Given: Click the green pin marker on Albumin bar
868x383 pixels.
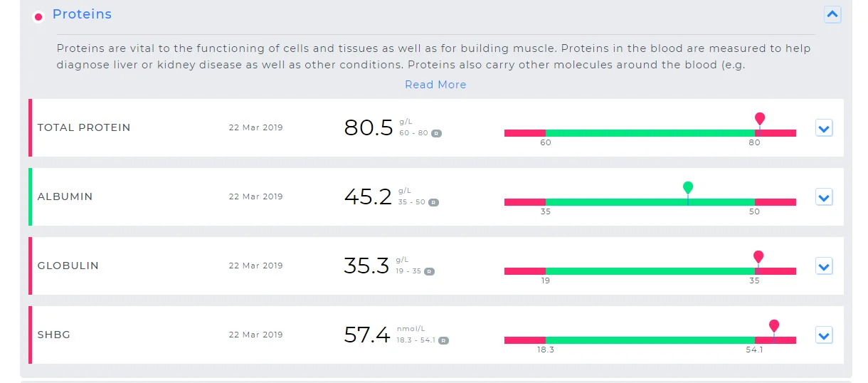Looking at the screenshot, I should click(x=688, y=188).
